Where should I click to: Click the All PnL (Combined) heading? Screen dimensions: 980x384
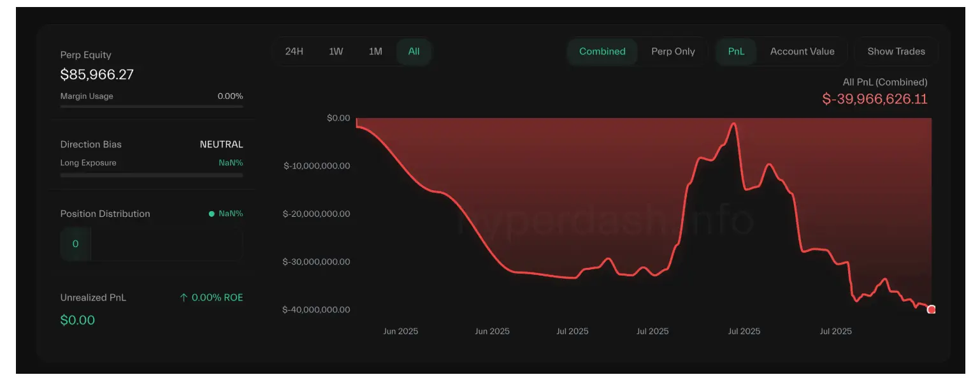(885, 82)
